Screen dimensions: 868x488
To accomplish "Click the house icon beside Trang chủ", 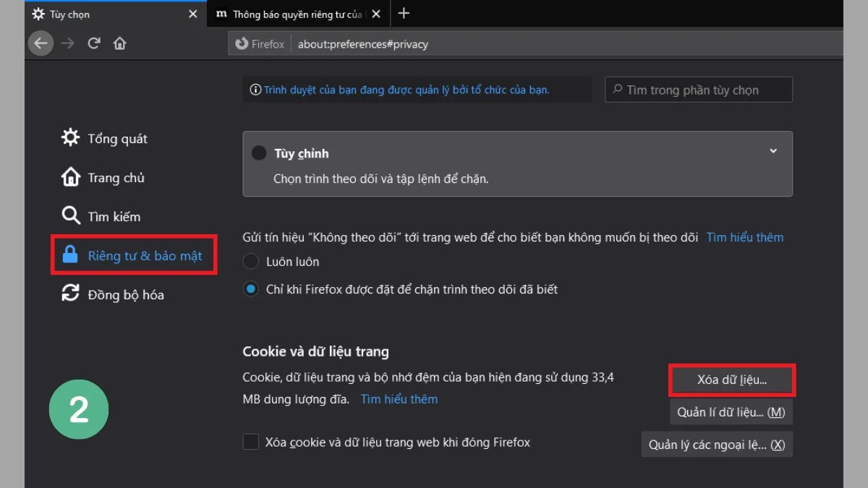I will click(x=70, y=177).
